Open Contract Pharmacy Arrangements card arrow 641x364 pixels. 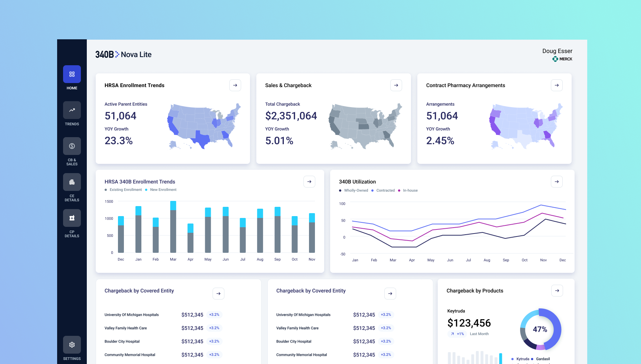(x=557, y=85)
